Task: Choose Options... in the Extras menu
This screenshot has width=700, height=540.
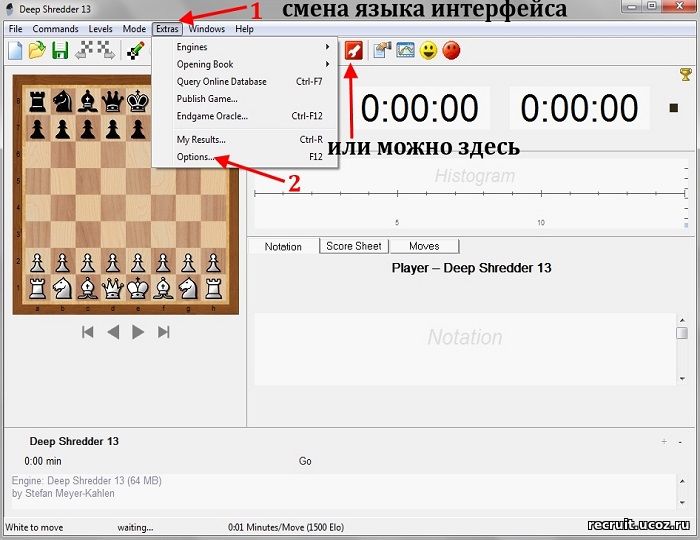Action: pyautogui.click(x=245, y=157)
